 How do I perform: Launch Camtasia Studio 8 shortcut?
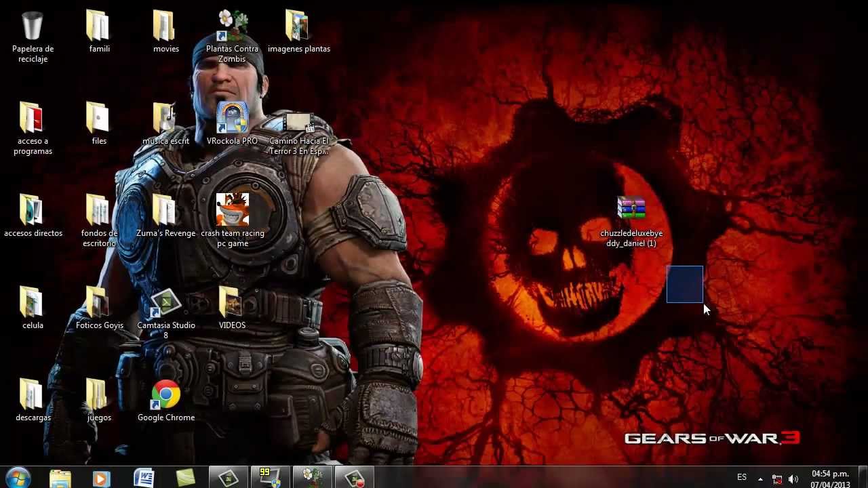pos(165,313)
